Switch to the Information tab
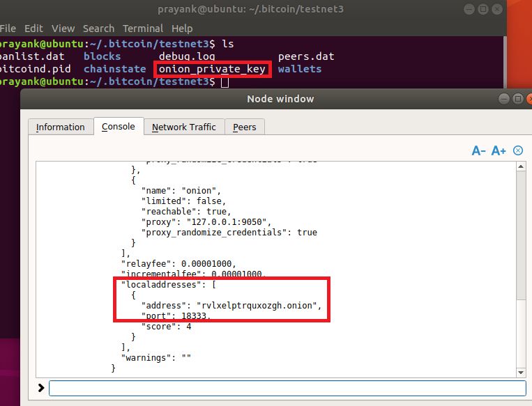 (61, 127)
